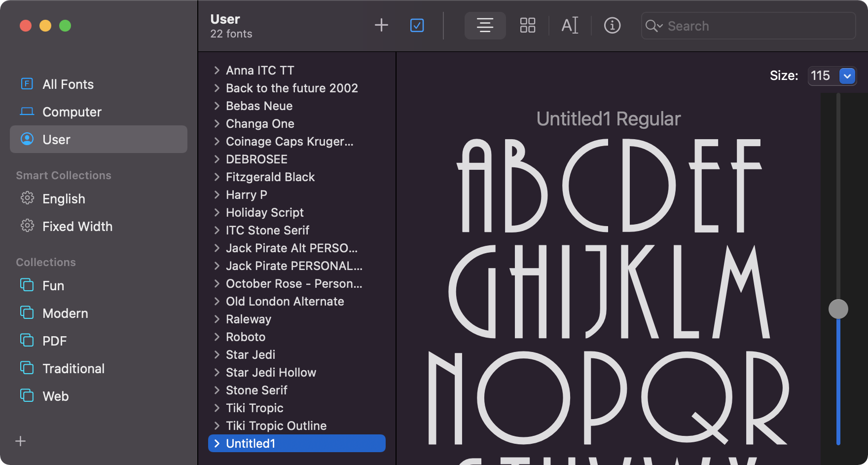The height and width of the screenshot is (465, 868).
Task: Open the custom text preview mode
Action: 570,26
